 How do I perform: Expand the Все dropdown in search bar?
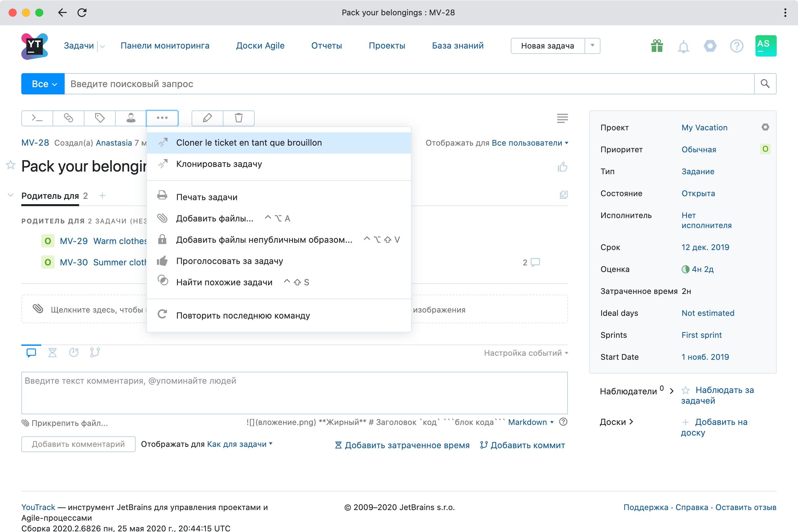point(41,83)
